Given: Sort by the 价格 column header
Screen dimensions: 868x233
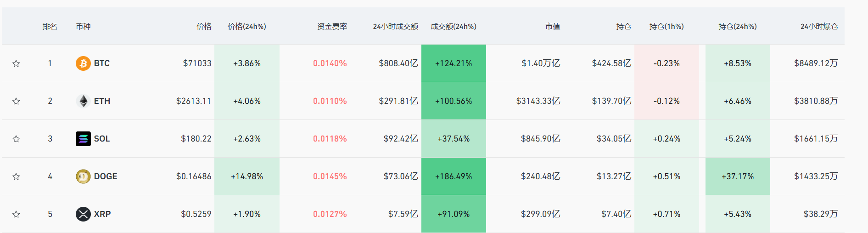Looking at the screenshot, I should [x=204, y=27].
